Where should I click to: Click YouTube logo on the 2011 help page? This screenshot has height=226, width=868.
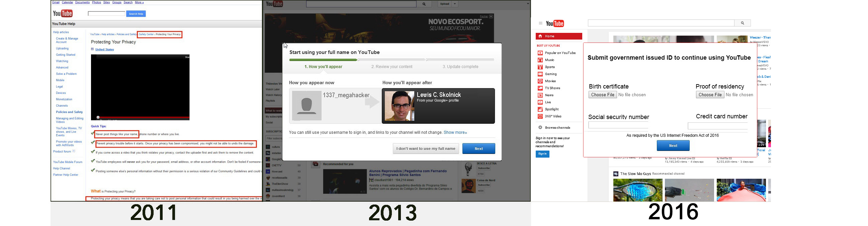click(63, 13)
